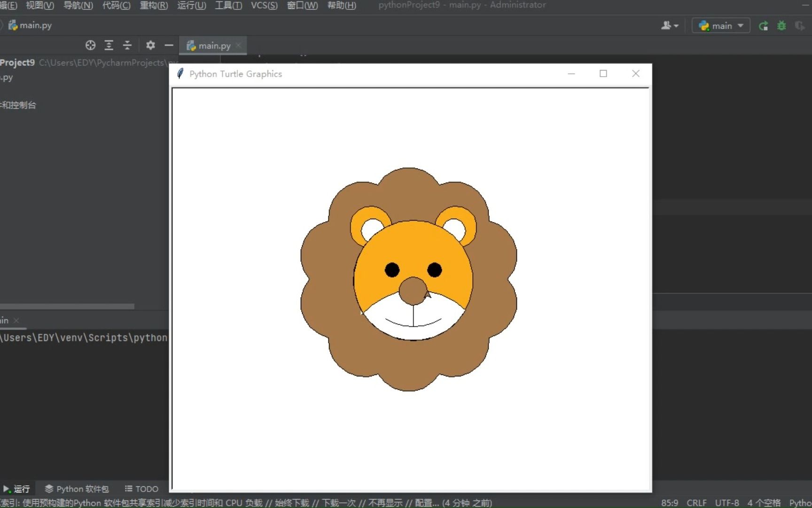
Task: Start debugging with the bug icon
Action: [x=781, y=26]
